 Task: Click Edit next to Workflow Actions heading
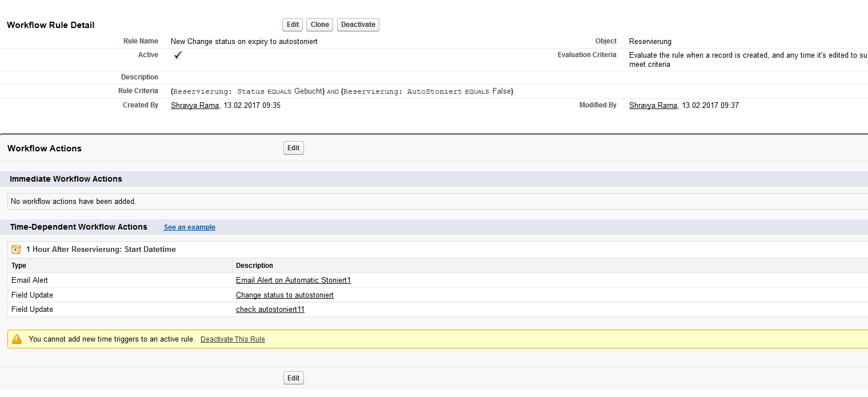(x=293, y=148)
